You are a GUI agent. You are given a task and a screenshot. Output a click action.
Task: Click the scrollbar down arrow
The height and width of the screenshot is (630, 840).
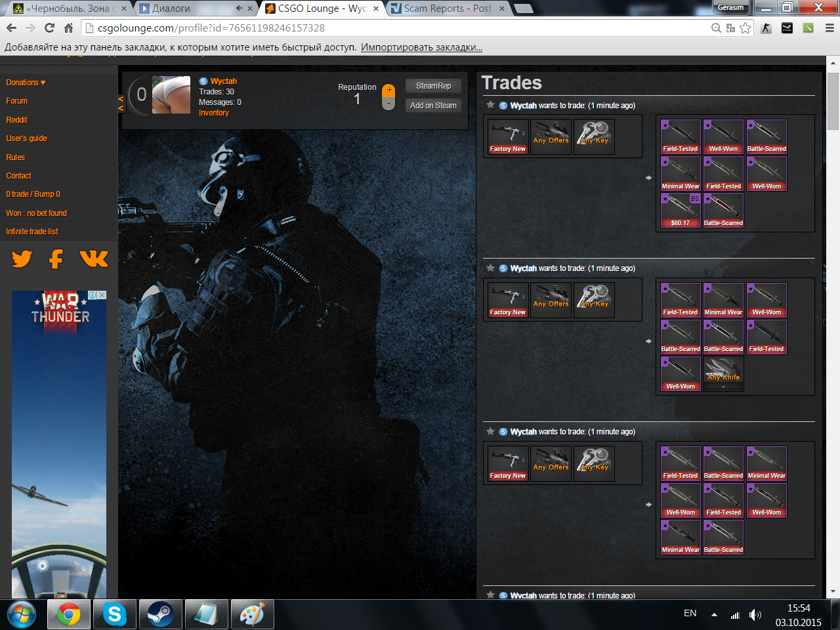[x=833, y=592]
